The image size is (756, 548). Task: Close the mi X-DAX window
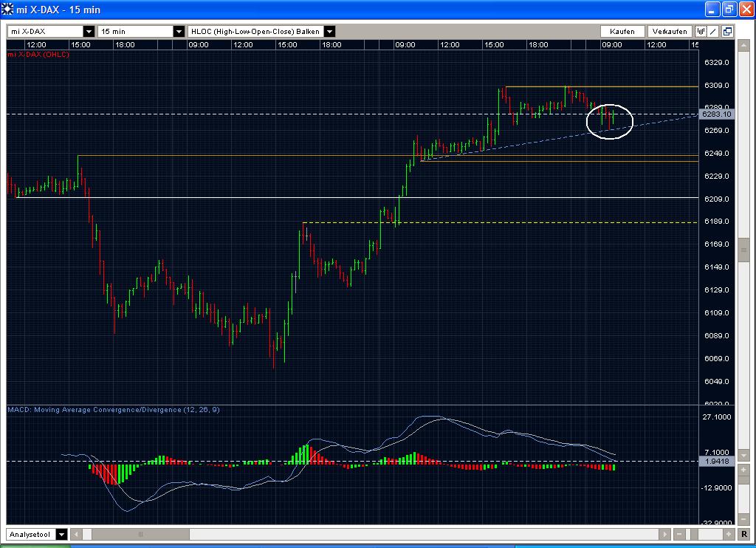pos(746,9)
